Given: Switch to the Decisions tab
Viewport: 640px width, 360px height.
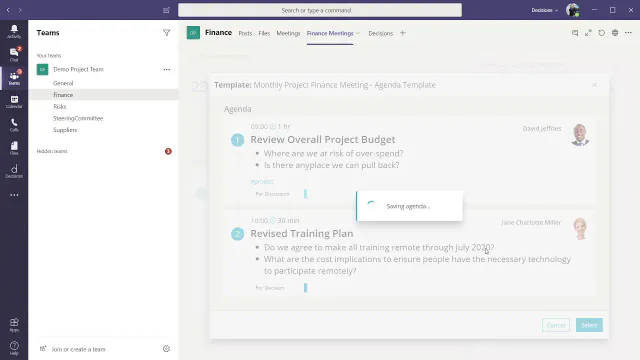Looking at the screenshot, I should 380,33.
